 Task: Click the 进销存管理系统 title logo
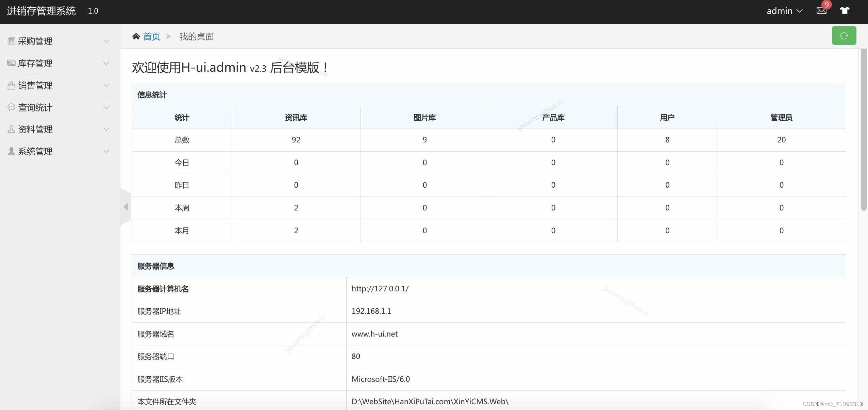point(41,11)
